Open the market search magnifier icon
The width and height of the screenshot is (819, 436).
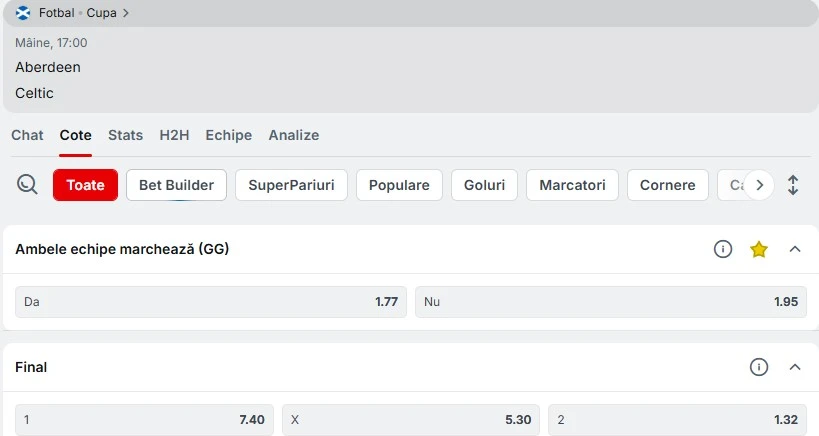[27, 185]
